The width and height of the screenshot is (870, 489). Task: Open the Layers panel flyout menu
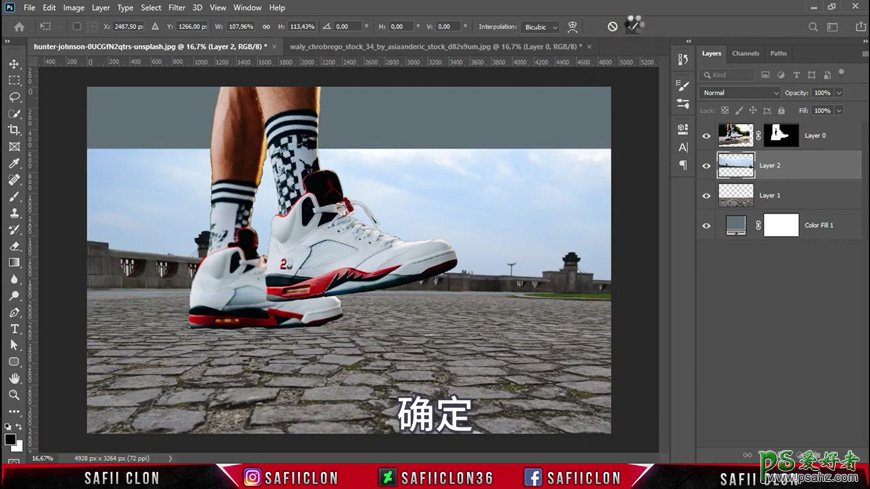pos(864,54)
